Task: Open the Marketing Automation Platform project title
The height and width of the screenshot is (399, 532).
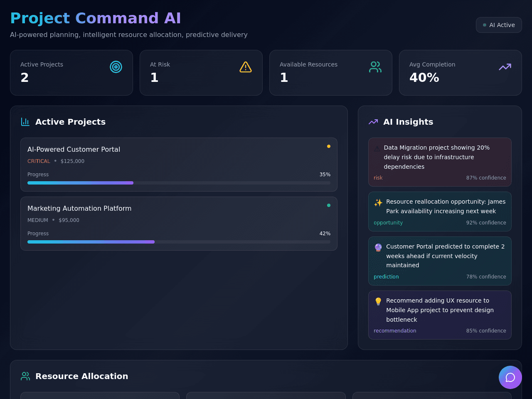Action: 79,208
